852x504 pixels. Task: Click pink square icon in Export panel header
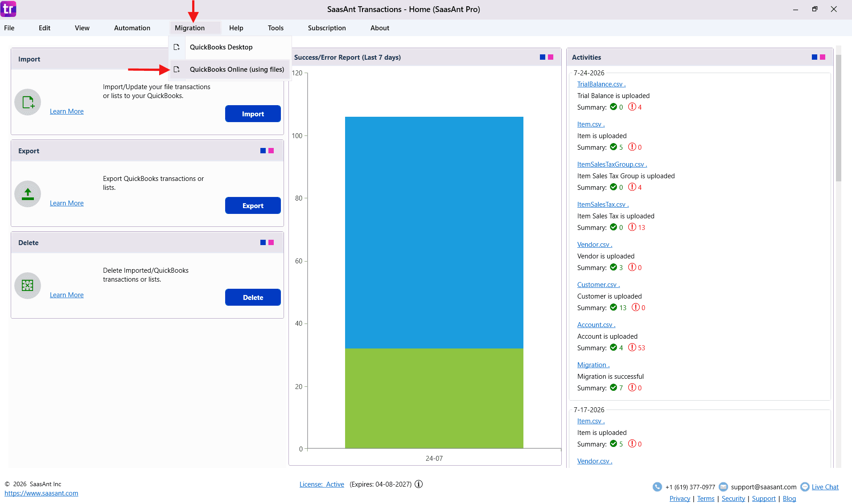tap(271, 151)
